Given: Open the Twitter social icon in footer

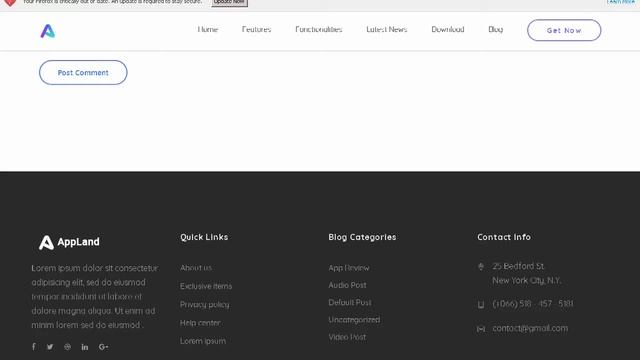Looking at the screenshot, I should pos(50,347).
